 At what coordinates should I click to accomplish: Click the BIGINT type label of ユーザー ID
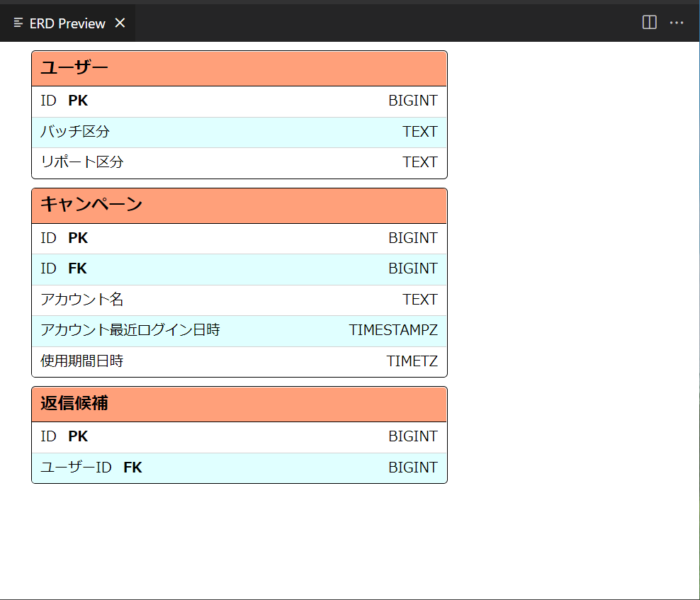click(x=412, y=100)
